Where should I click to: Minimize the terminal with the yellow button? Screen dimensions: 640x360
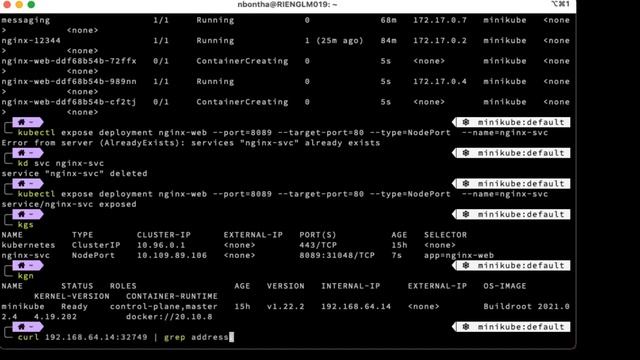pyautogui.click(x=19, y=4)
